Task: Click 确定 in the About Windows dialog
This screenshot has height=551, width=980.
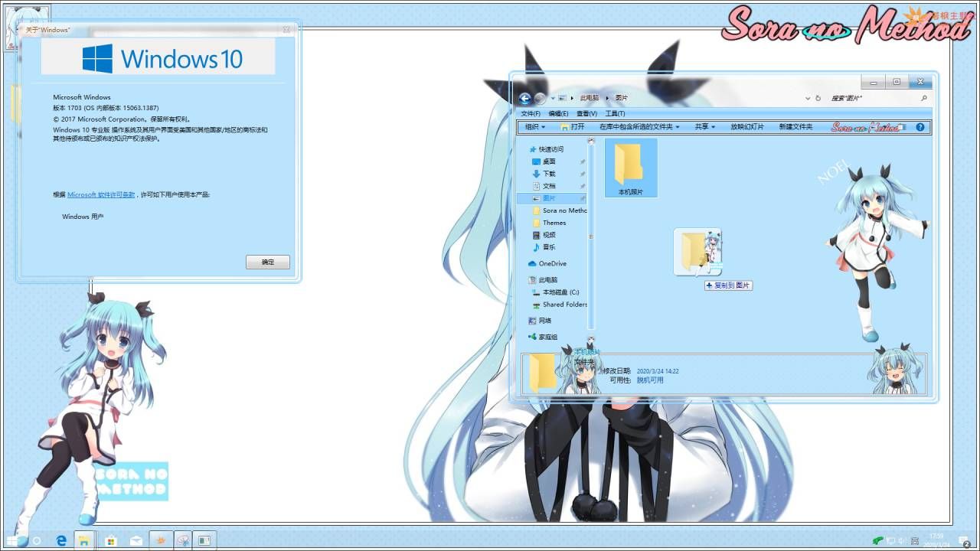Action: pos(268,262)
